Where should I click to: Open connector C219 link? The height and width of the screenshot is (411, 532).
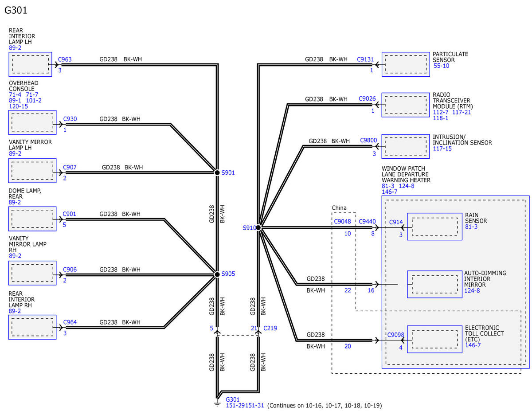tap(270, 328)
